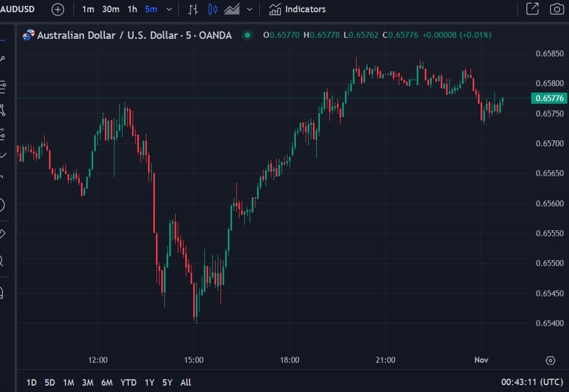Click the 12:00 time axis label
The width and height of the screenshot is (569, 392).
(97, 360)
